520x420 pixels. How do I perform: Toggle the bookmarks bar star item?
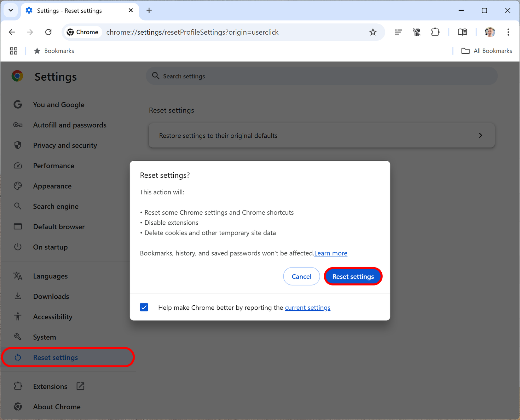click(38, 51)
